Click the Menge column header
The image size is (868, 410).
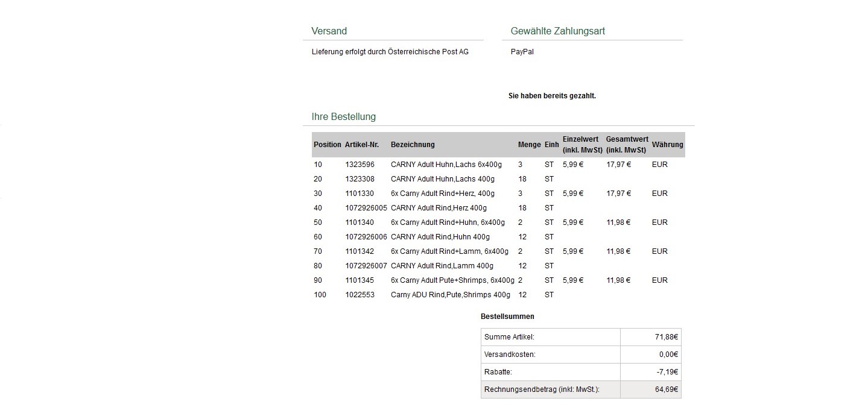pos(529,145)
